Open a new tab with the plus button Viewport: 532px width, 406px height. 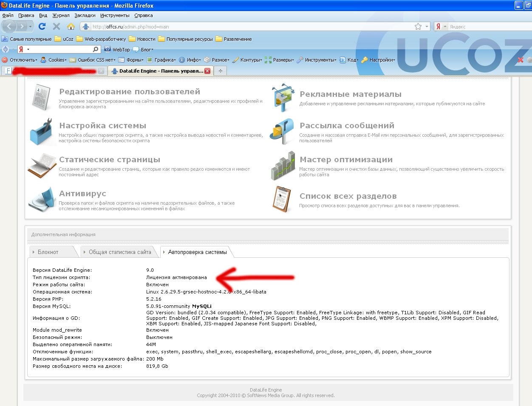220,71
